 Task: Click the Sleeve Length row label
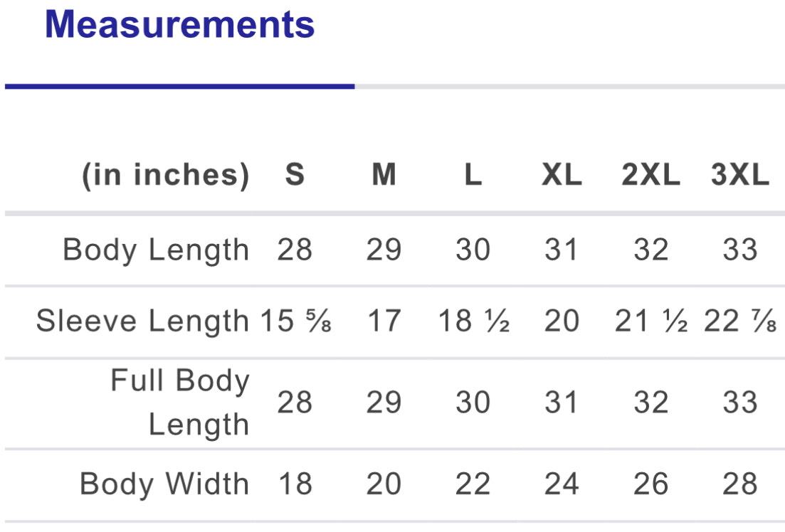(142, 321)
